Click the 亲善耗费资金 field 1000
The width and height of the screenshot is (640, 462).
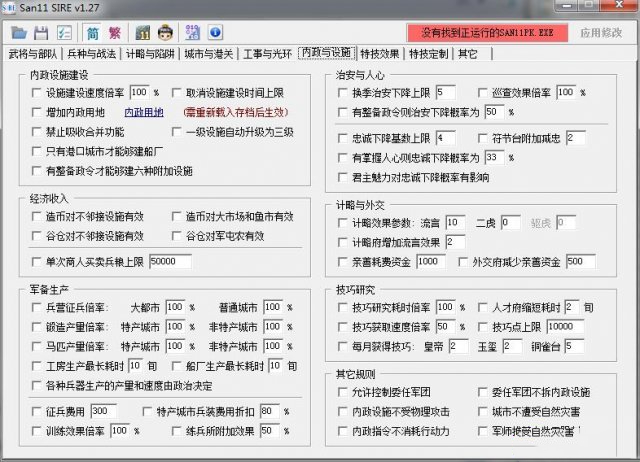tap(431, 261)
